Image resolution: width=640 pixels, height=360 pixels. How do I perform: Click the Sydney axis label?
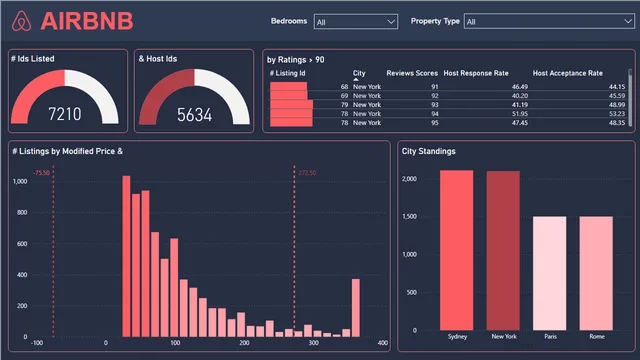[457, 336]
